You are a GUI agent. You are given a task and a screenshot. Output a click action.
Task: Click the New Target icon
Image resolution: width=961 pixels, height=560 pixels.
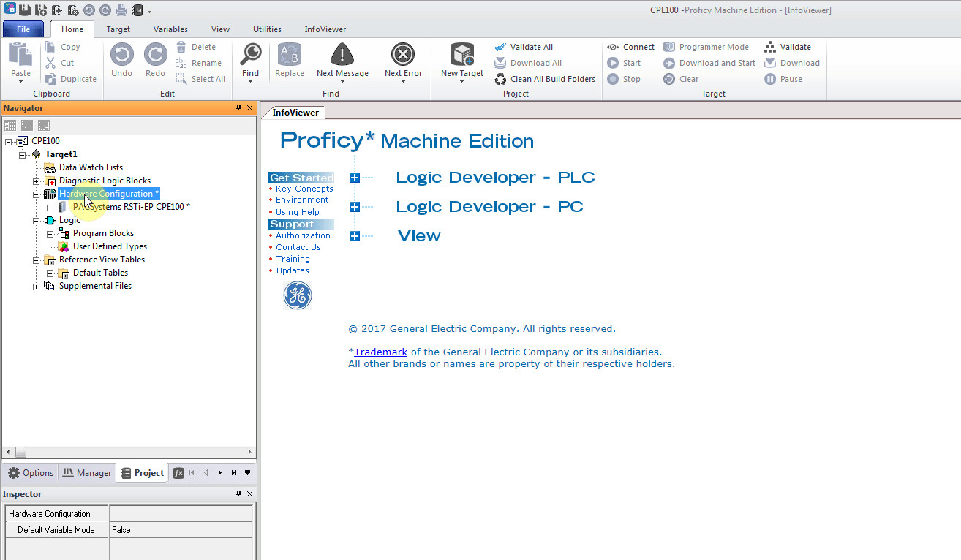[x=462, y=55]
